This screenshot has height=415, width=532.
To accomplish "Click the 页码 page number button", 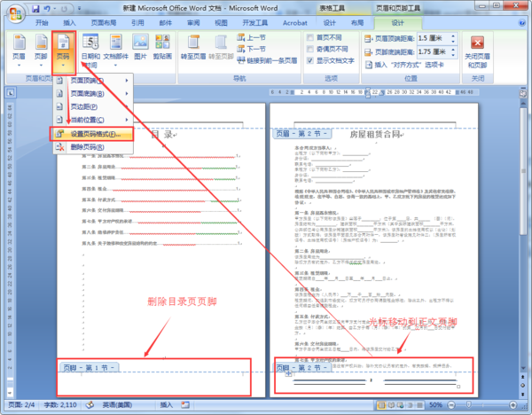I will click(63, 52).
